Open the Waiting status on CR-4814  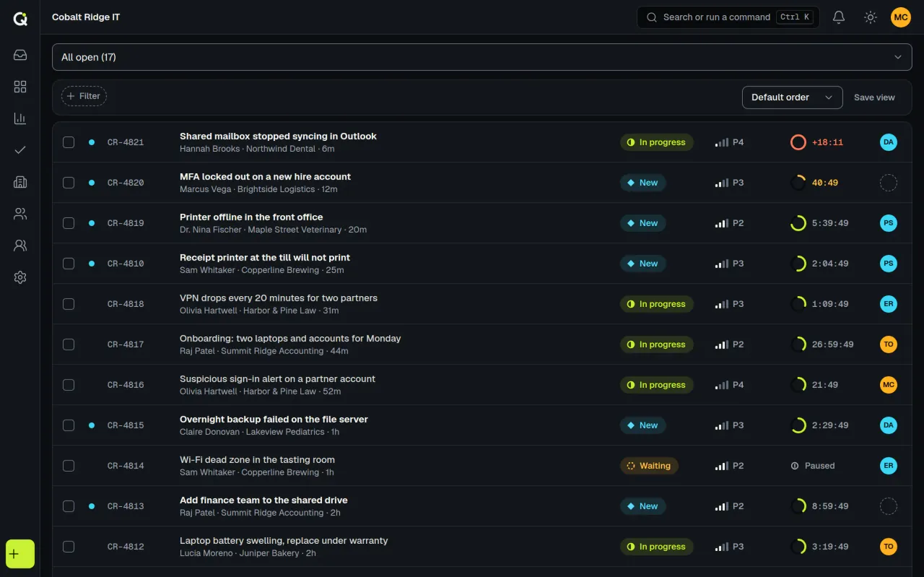(x=649, y=466)
